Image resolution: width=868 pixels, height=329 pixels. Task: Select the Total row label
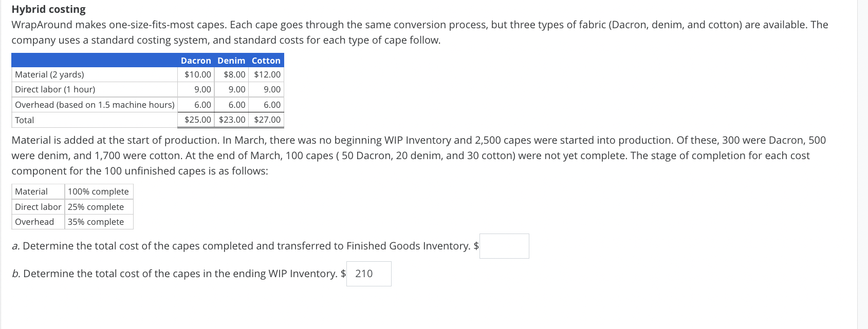pyautogui.click(x=24, y=120)
